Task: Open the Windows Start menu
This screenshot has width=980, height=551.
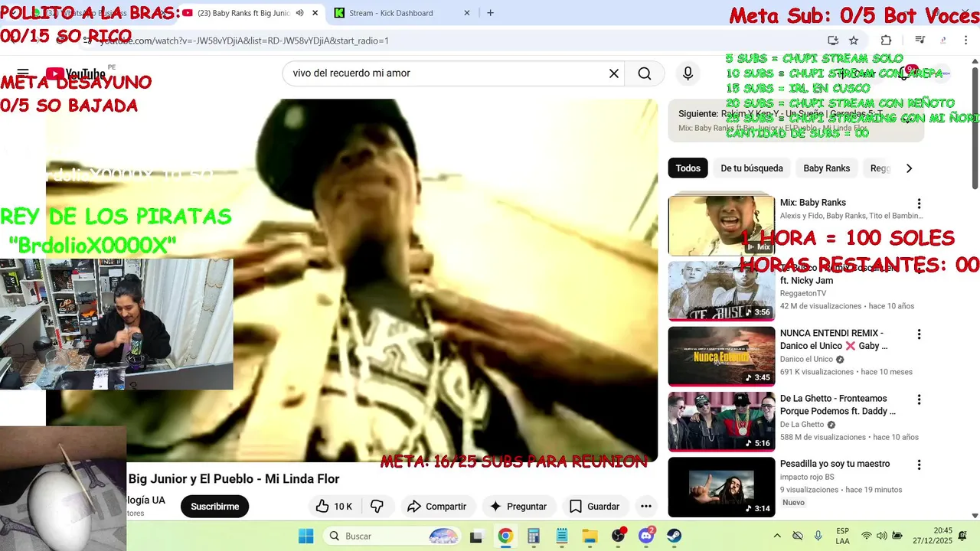Action: pyautogui.click(x=305, y=536)
